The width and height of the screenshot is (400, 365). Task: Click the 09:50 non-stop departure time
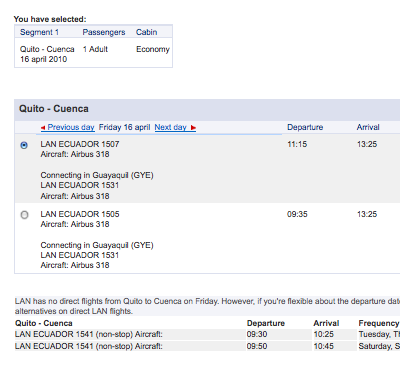pos(257,346)
